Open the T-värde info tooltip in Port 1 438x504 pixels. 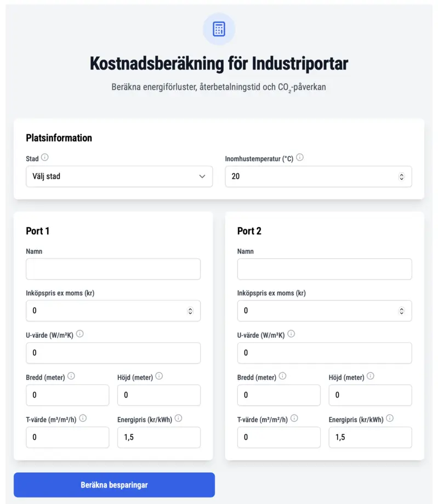(x=83, y=418)
